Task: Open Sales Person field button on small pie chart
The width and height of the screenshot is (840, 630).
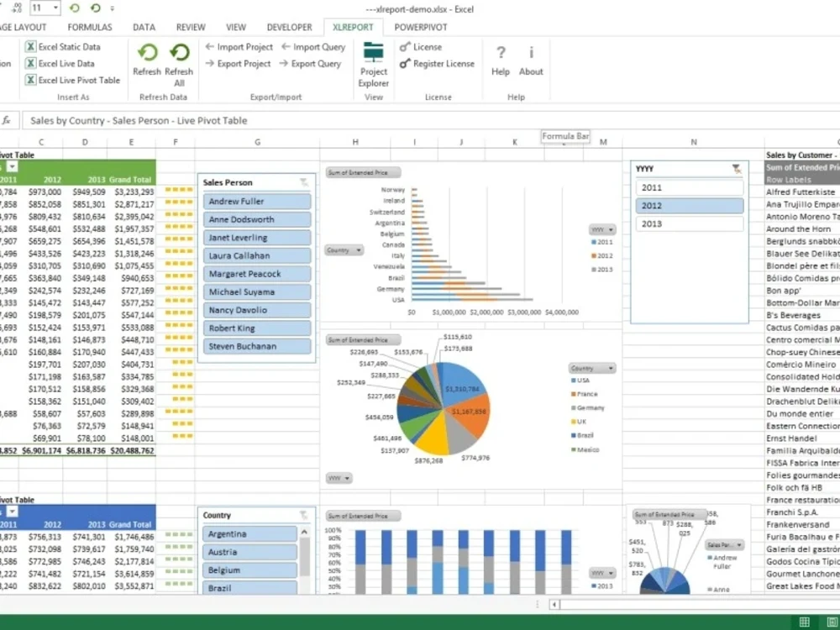Action: tap(724, 545)
